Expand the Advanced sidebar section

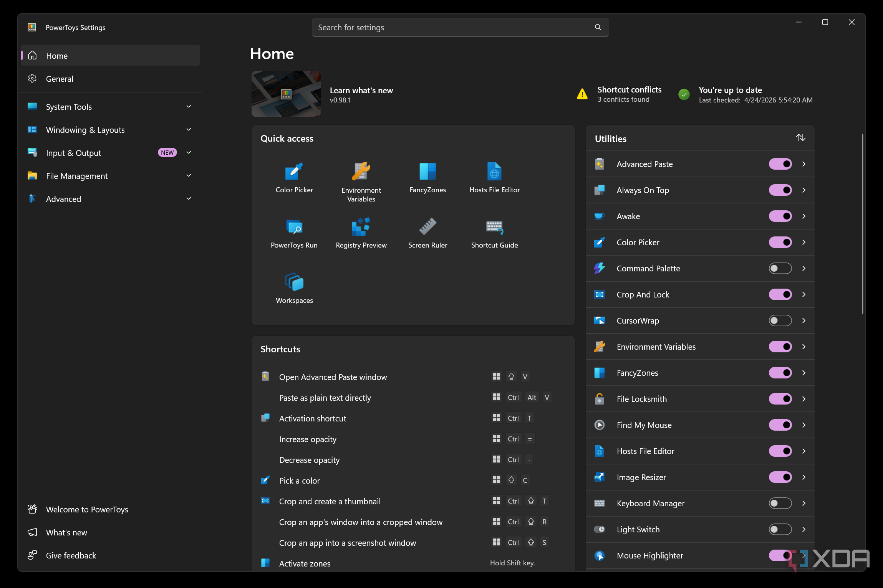tap(110, 199)
